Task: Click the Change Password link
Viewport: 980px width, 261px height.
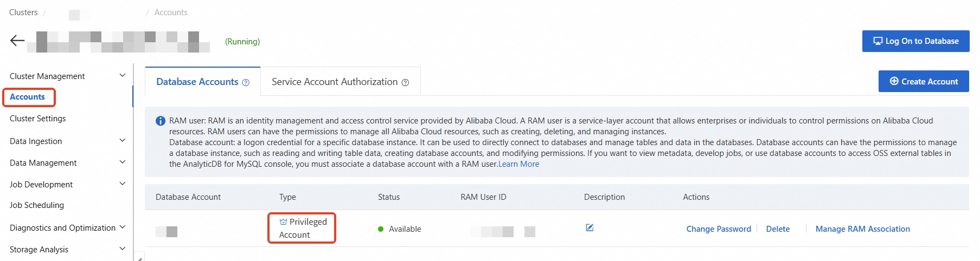Action: pos(719,229)
